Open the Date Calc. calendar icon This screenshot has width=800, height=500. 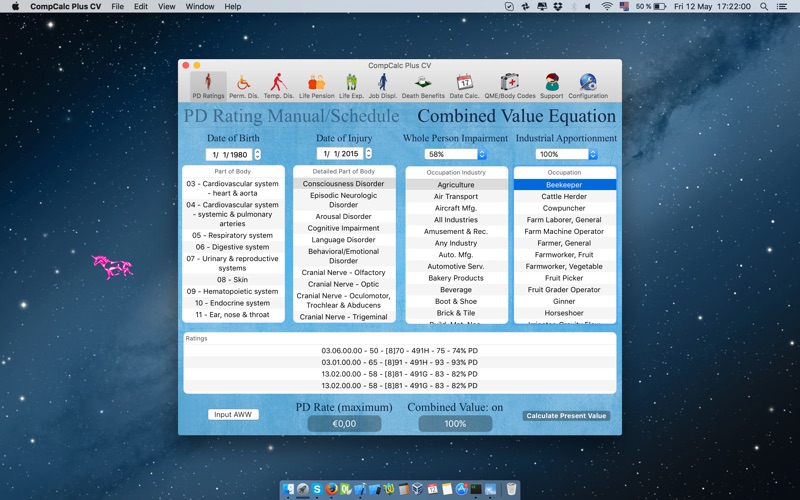point(464,86)
